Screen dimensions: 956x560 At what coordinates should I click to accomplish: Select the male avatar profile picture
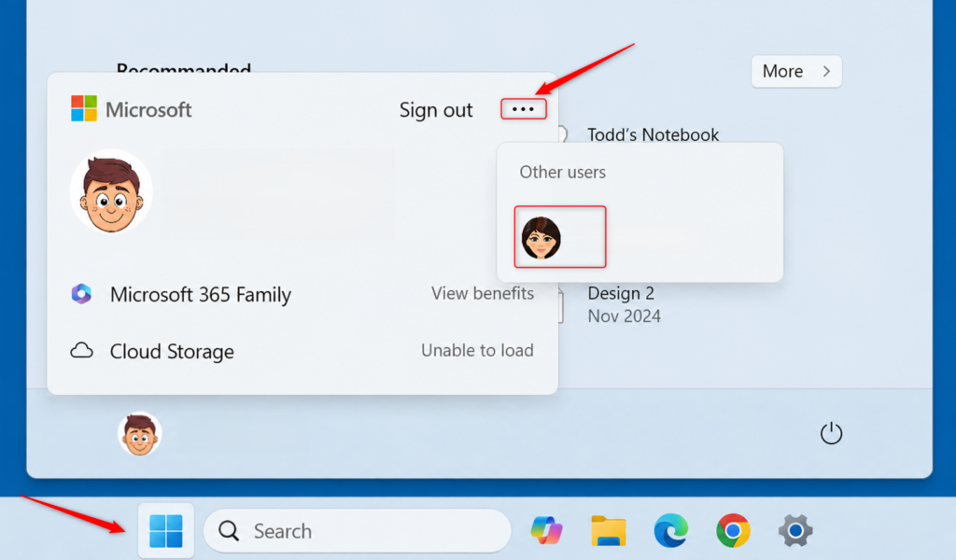point(111,191)
